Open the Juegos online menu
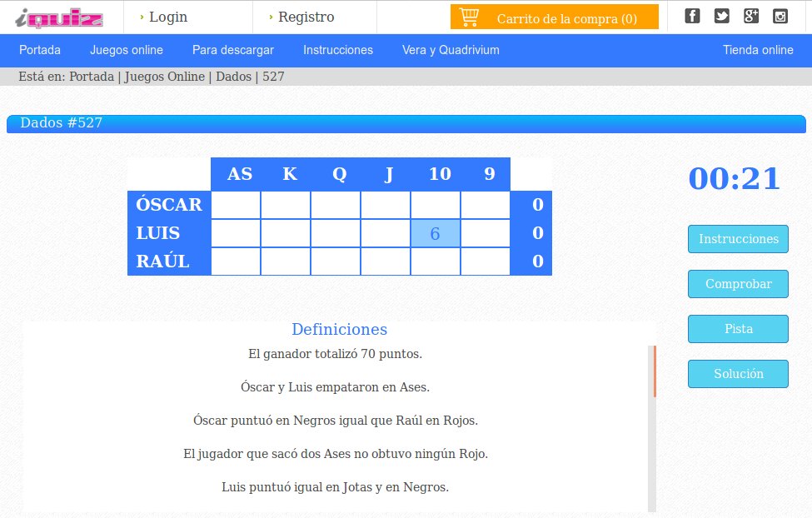Viewport: 812px width, 518px height. coord(127,50)
